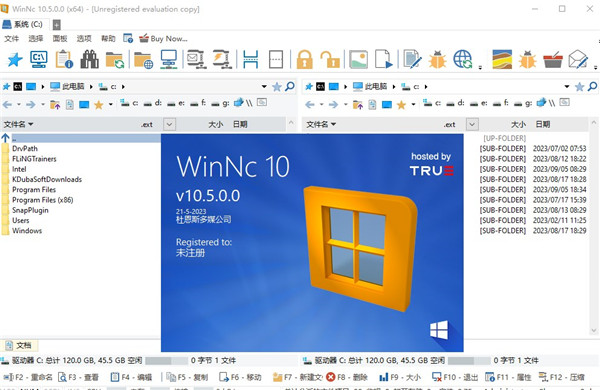Click the WinNc 10 splash screen
This screenshot has width=600, height=390.
click(312, 242)
